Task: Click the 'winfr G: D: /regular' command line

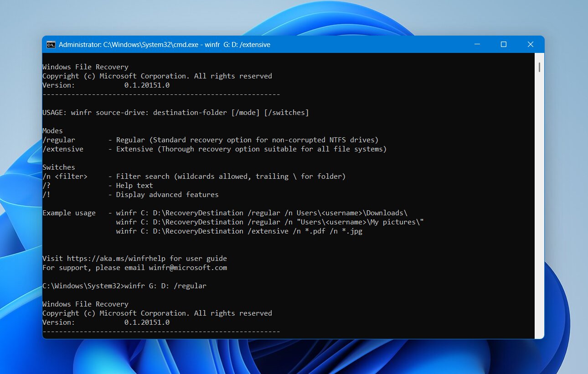Action: coord(124,286)
